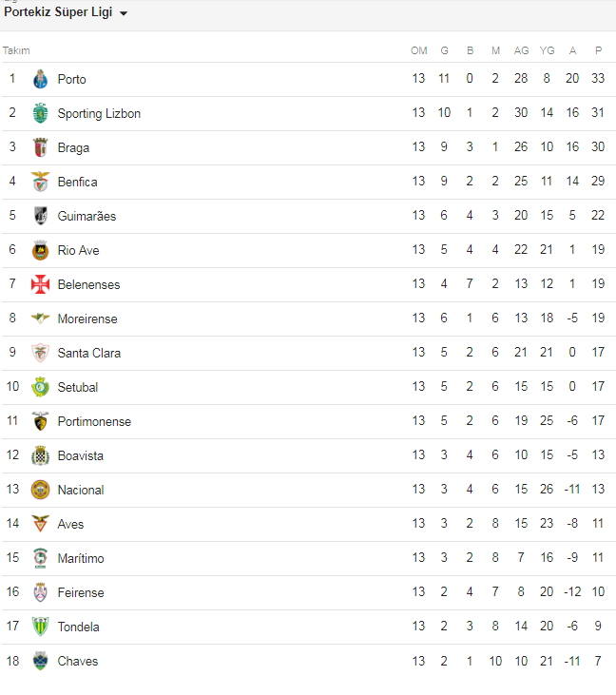Click the Guimarães team logo
The height and width of the screenshot is (695, 616).
40,216
